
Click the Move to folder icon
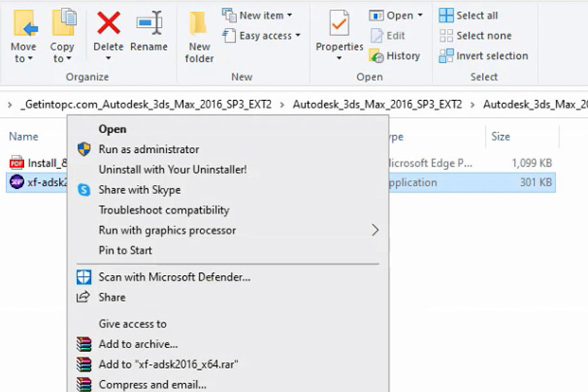pyautogui.click(x=25, y=24)
